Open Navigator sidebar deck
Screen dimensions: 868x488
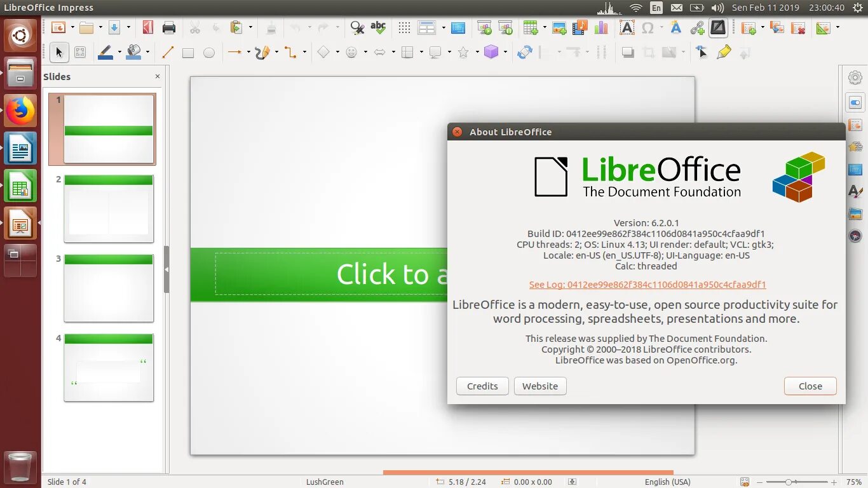pyautogui.click(x=855, y=236)
